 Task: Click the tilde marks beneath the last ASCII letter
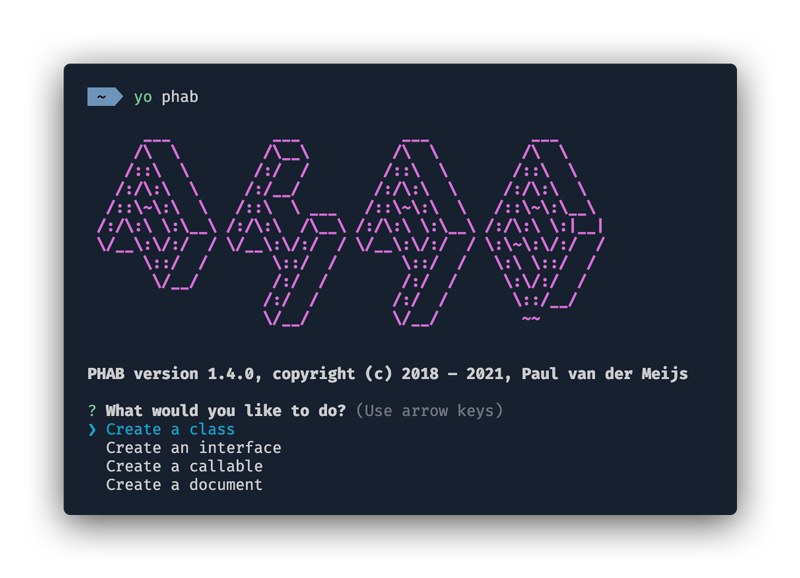(531, 318)
